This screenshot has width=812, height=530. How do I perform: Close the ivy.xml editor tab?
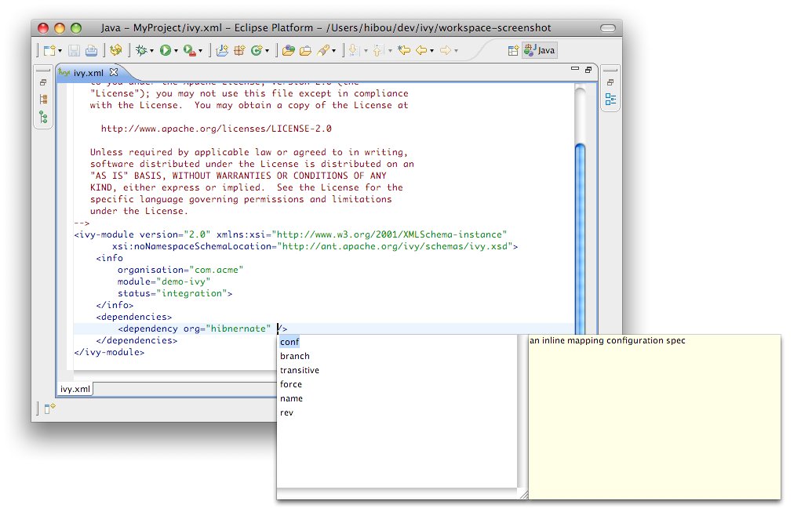[112, 72]
